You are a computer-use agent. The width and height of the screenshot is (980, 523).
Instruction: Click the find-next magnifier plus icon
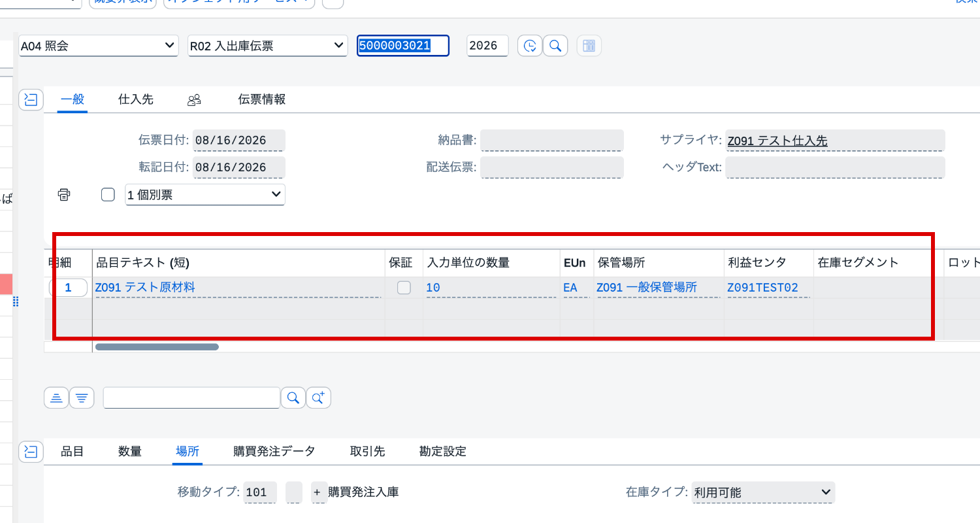click(318, 397)
